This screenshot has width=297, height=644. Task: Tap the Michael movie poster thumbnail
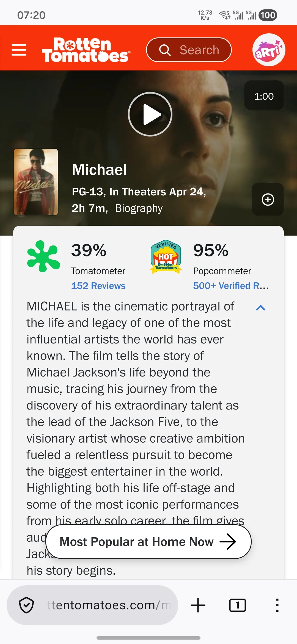36,182
